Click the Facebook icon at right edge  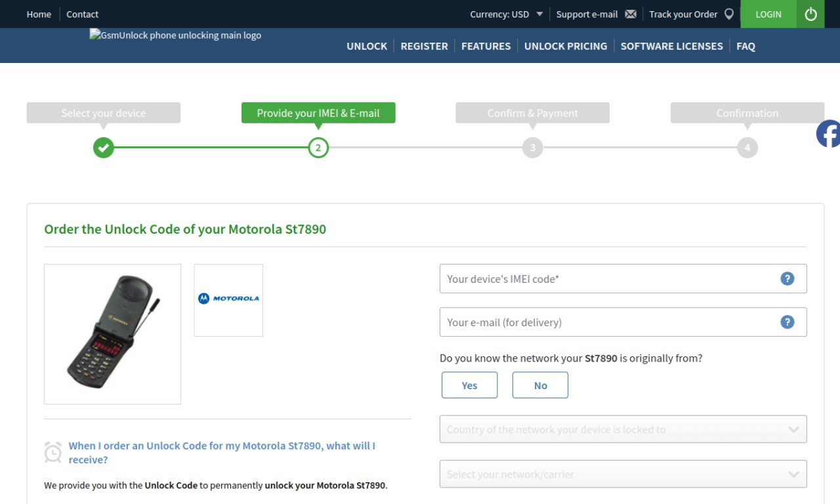828,134
